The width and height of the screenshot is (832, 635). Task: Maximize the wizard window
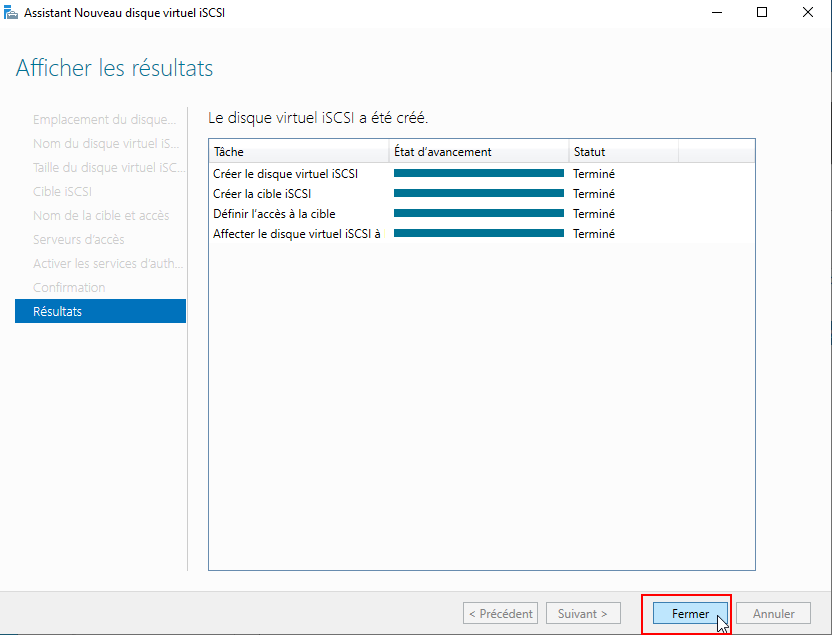(762, 12)
